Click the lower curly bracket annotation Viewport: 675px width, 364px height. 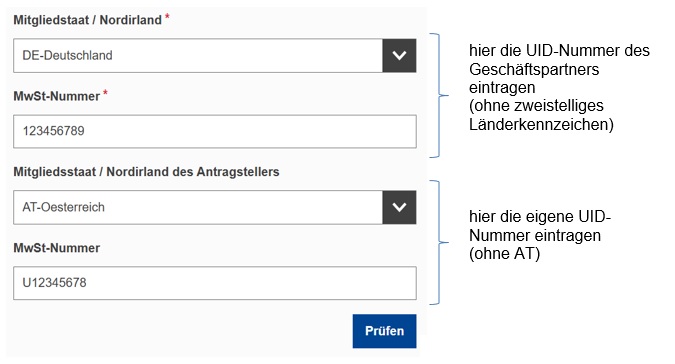(x=439, y=243)
